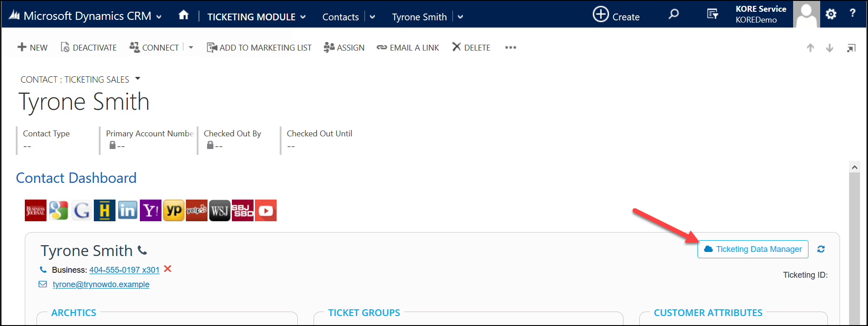Click the KORE Service user name
This screenshot has height=326, width=868.
(x=761, y=9)
